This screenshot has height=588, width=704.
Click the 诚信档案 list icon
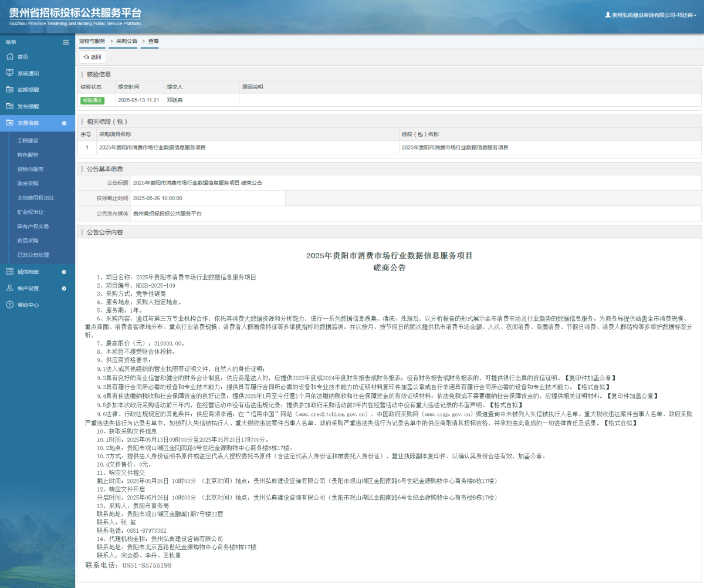pyautogui.click(x=9, y=272)
